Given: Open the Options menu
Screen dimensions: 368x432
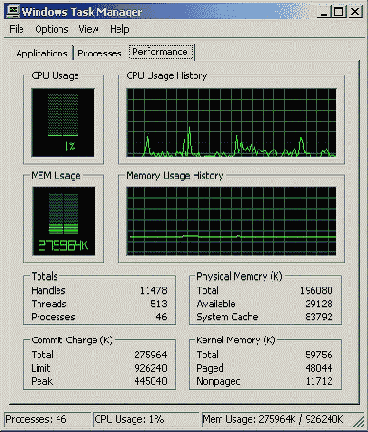Looking at the screenshot, I should click(52, 29).
